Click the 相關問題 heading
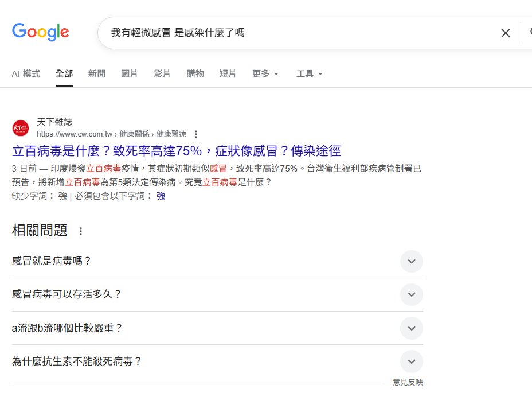 click(x=40, y=231)
